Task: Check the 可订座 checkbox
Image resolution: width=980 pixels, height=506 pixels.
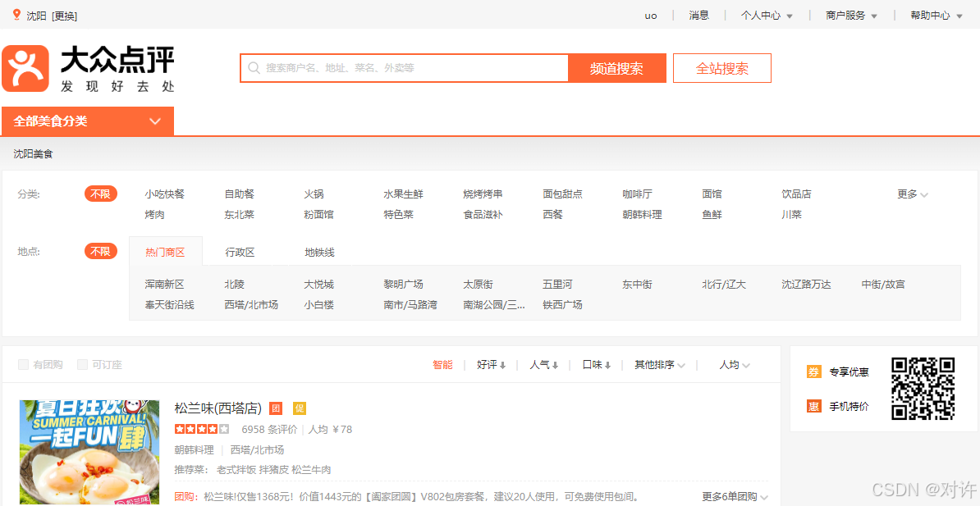Action: click(82, 365)
